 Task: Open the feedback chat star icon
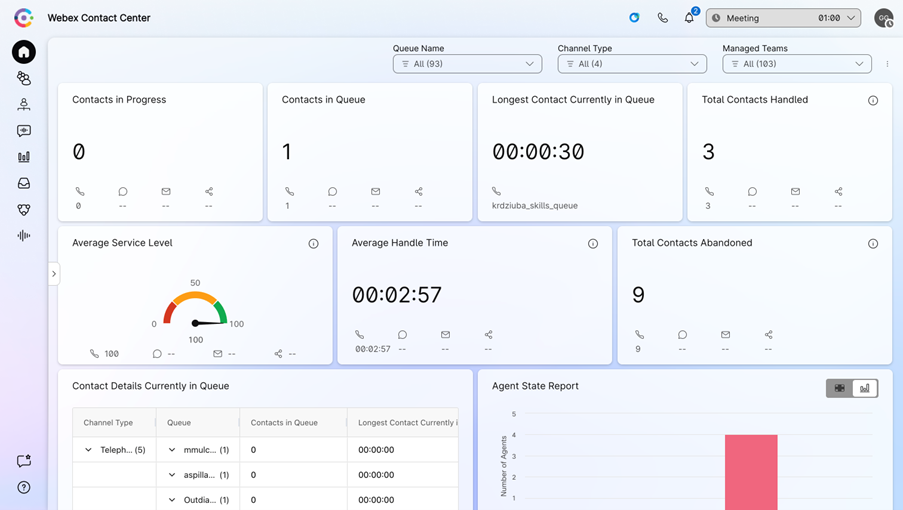coord(24,460)
